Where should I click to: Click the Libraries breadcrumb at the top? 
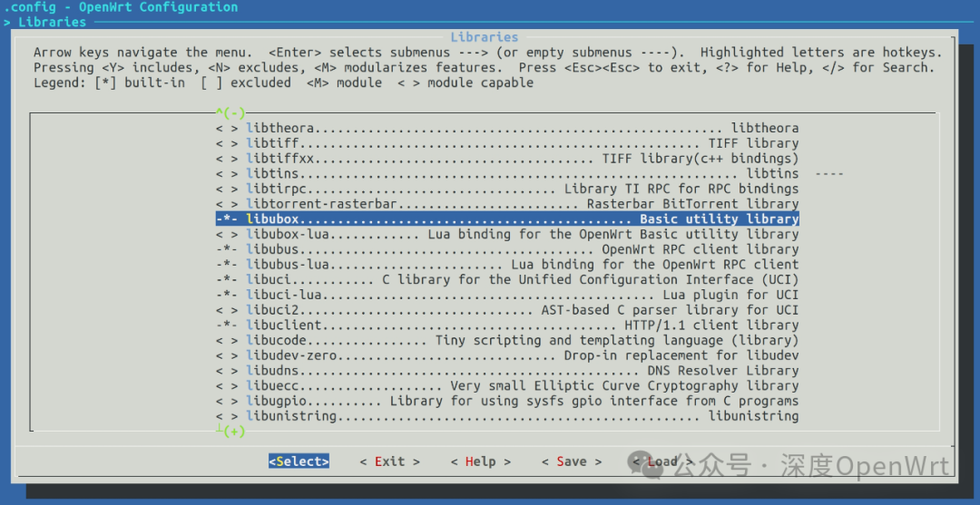click(x=52, y=22)
